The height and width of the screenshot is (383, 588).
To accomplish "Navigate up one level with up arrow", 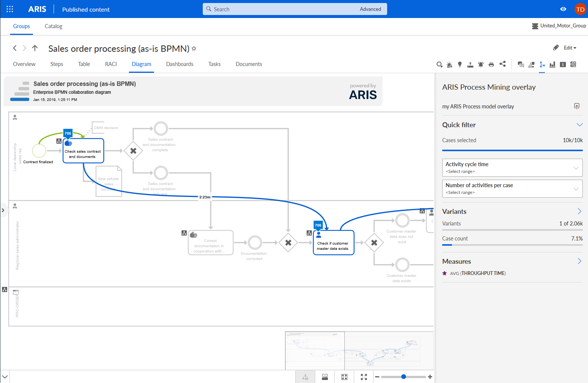I will click(x=35, y=48).
